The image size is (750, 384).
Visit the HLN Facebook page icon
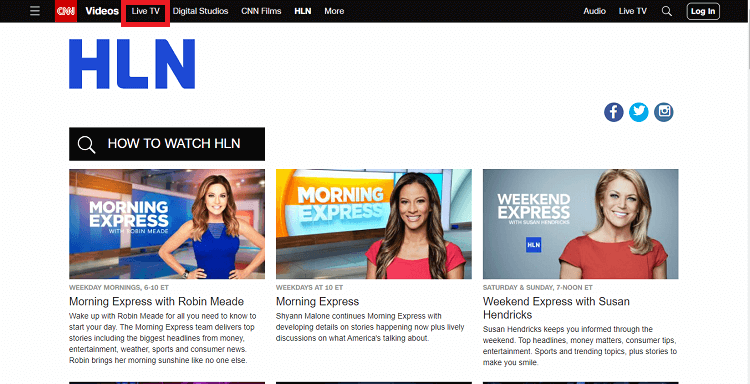point(614,112)
